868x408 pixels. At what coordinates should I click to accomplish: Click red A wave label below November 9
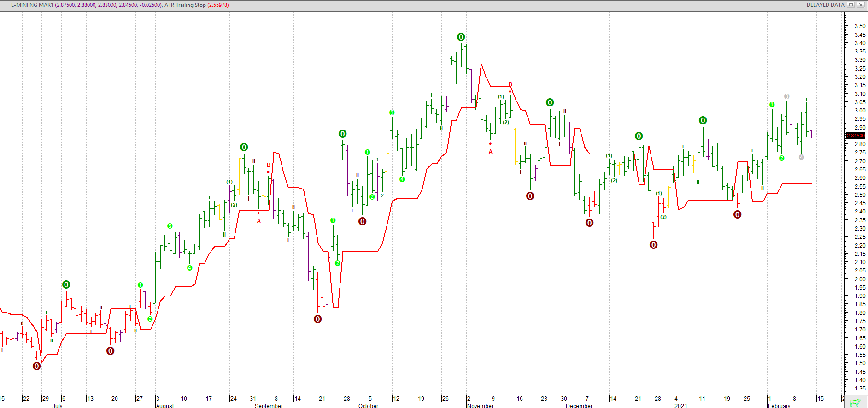click(490, 152)
